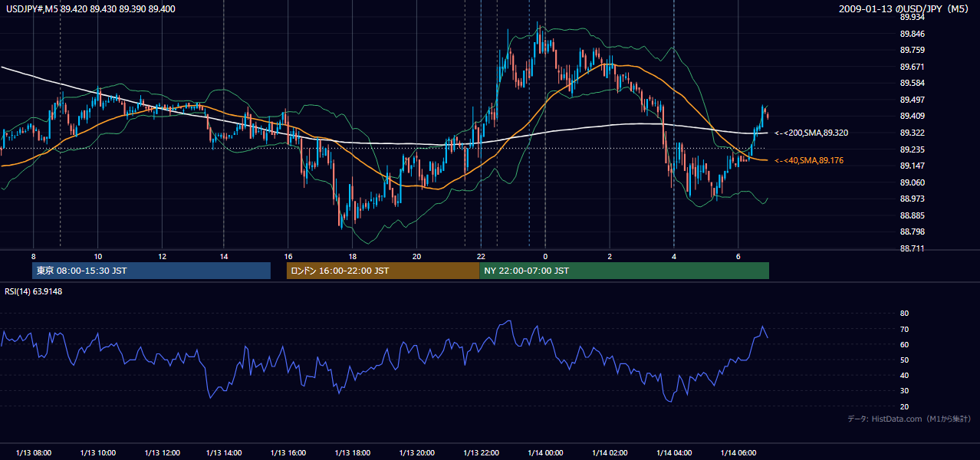Click hour label 18 under the price chart
Screen dimensions: 980x460
(x=353, y=256)
